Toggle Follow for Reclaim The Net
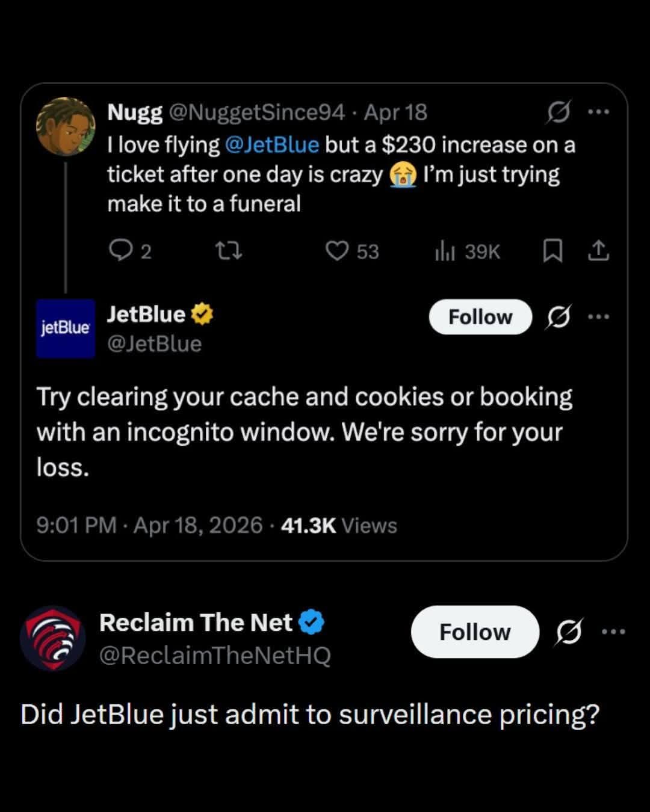Screen dimensions: 650x812 tap(475, 632)
